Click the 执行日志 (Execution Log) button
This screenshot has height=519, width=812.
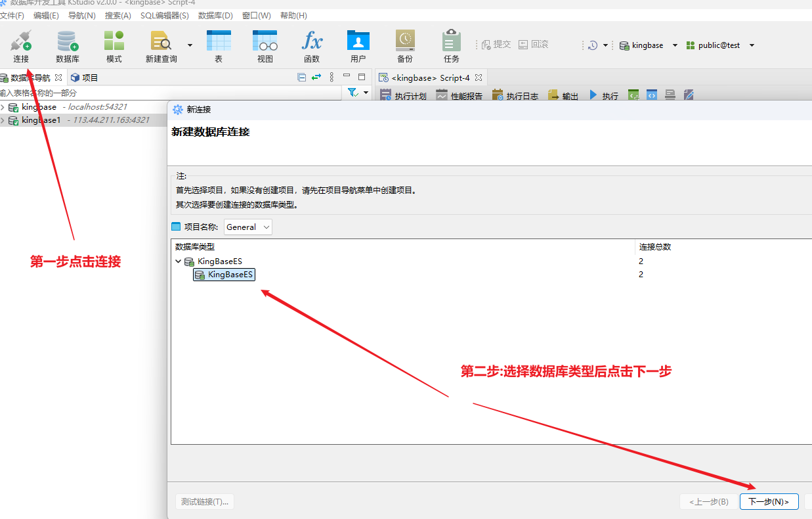point(515,96)
